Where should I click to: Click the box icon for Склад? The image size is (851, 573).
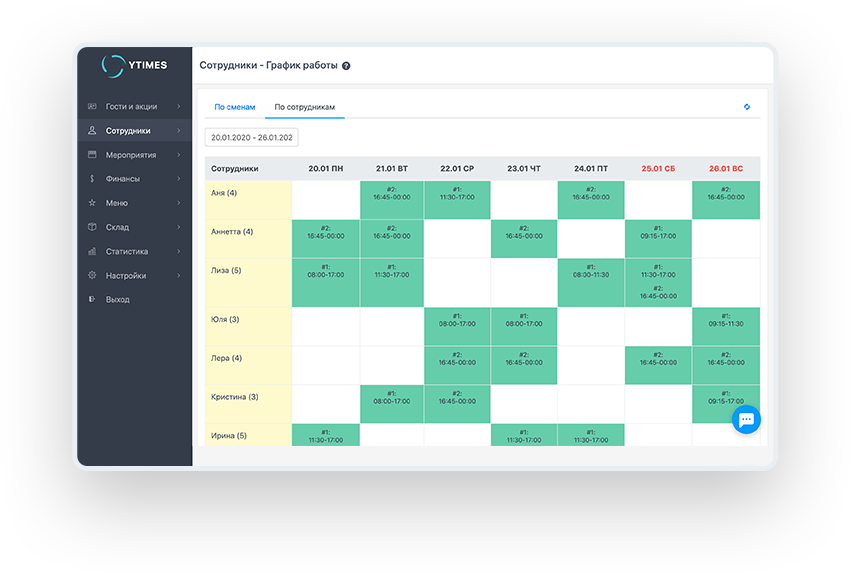click(92, 227)
